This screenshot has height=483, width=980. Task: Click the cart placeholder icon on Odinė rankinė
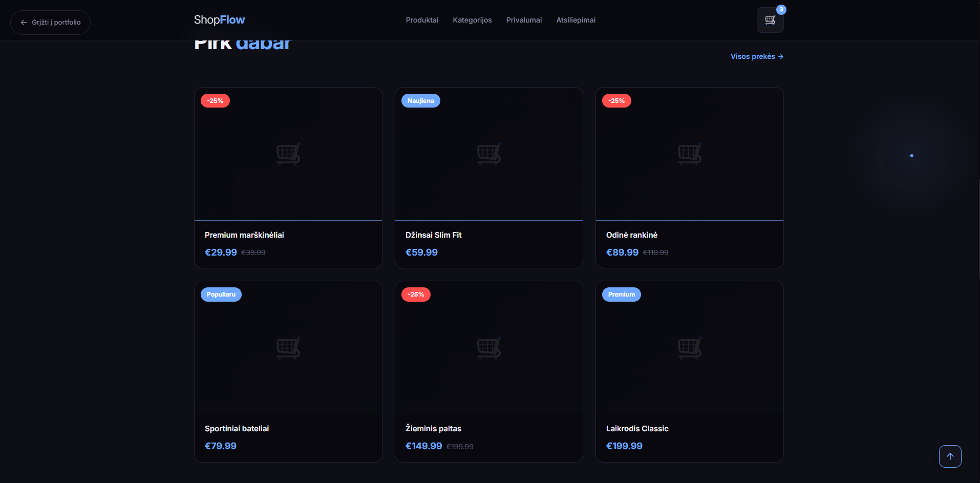point(689,154)
